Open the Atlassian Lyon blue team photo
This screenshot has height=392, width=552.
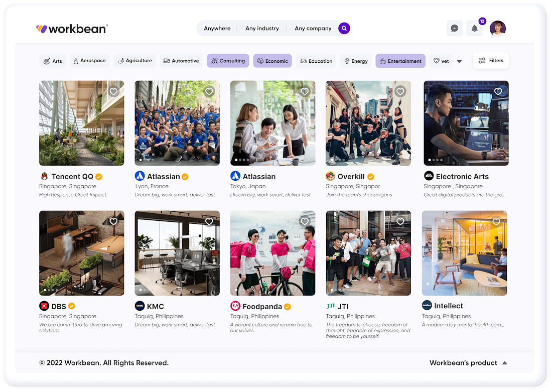click(177, 123)
